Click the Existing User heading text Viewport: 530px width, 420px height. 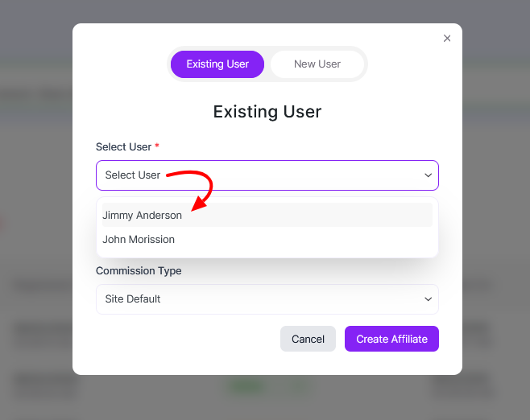point(267,112)
